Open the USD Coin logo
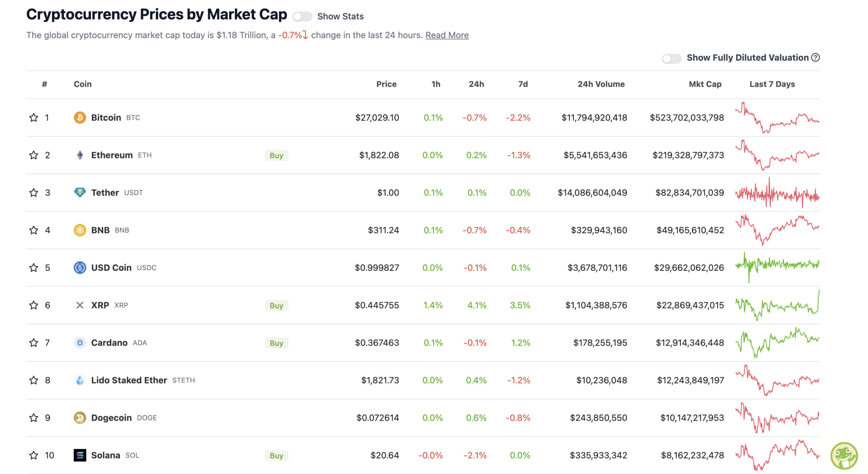Screen dimensions: 868x474 (80, 268)
